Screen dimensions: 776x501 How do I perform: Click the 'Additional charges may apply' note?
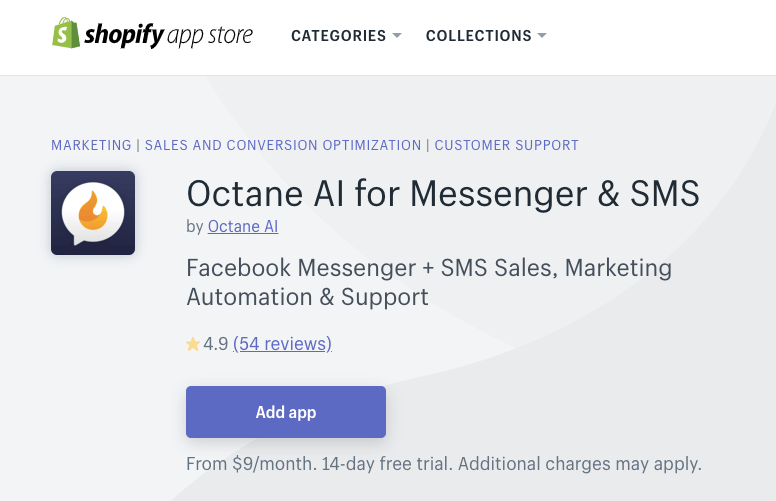(579, 464)
